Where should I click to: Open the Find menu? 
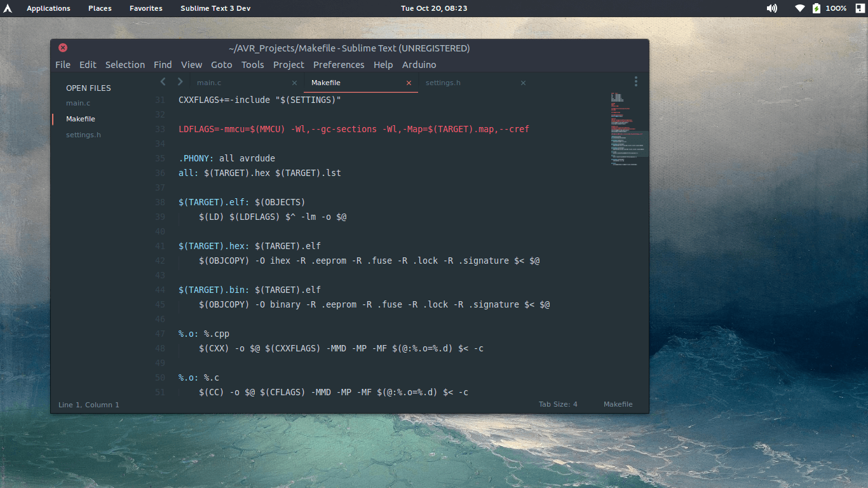[163, 65]
